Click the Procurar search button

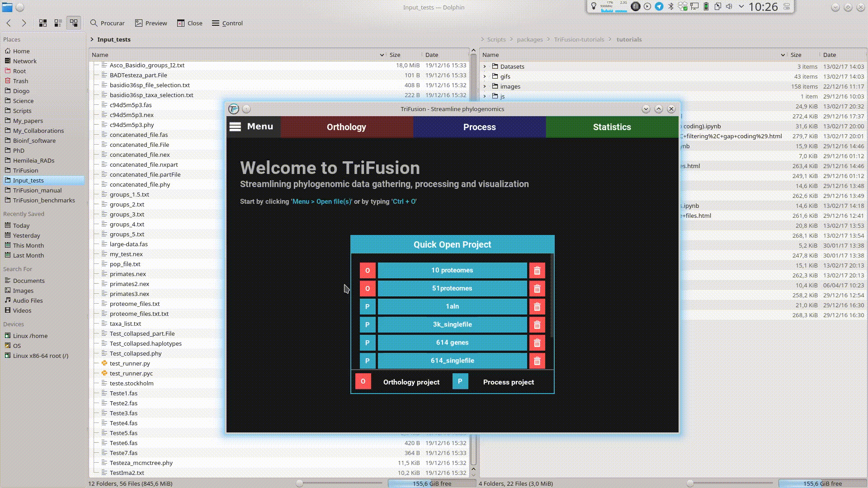[x=107, y=23]
